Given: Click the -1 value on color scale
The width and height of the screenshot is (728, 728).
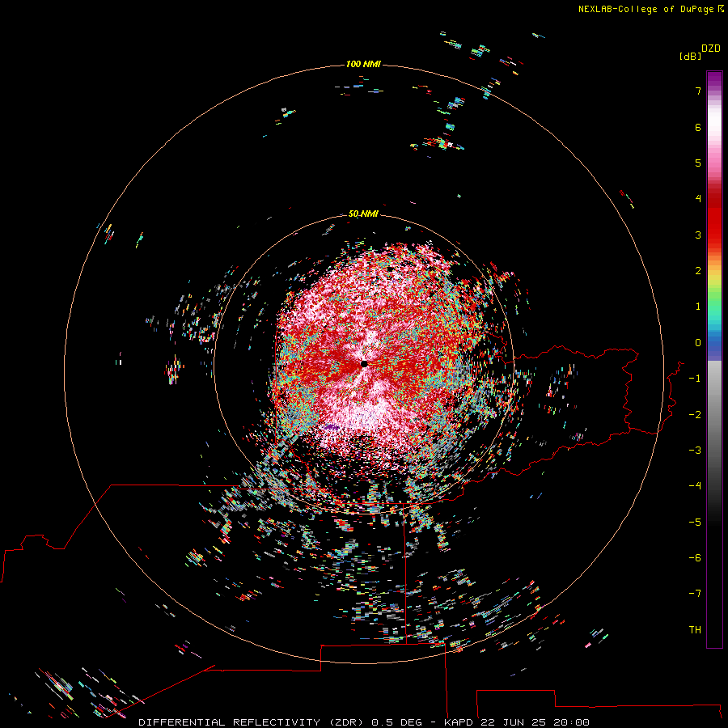Looking at the screenshot, I should point(695,379).
